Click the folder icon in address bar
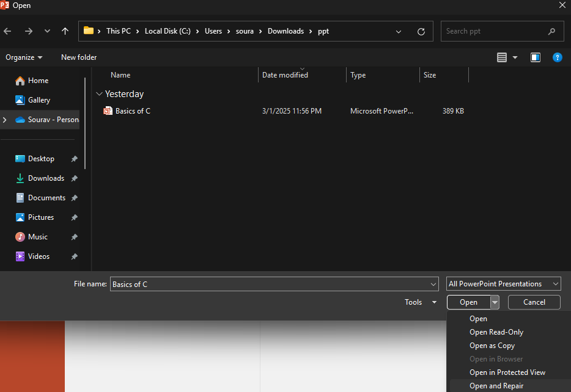This screenshot has height=392, width=571. pyautogui.click(x=89, y=31)
